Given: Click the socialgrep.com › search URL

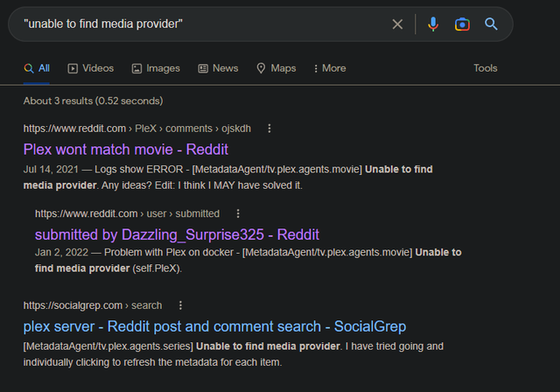Looking at the screenshot, I should click(93, 305).
